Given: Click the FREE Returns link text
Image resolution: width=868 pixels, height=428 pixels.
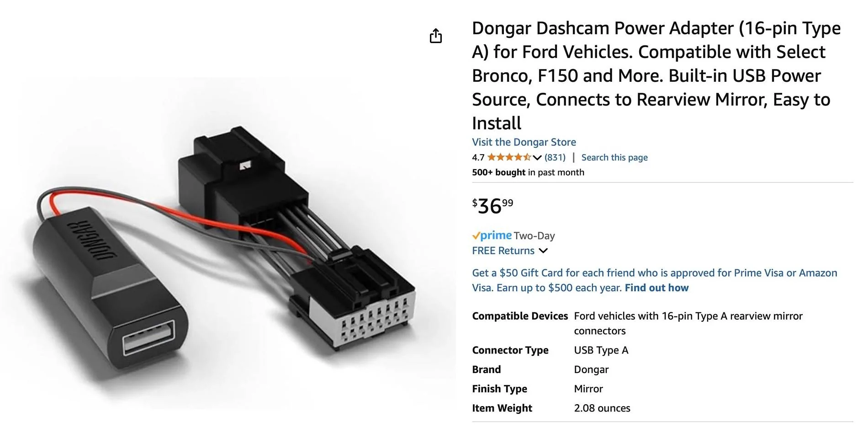Looking at the screenshot, I should click(x=503, y=251).
